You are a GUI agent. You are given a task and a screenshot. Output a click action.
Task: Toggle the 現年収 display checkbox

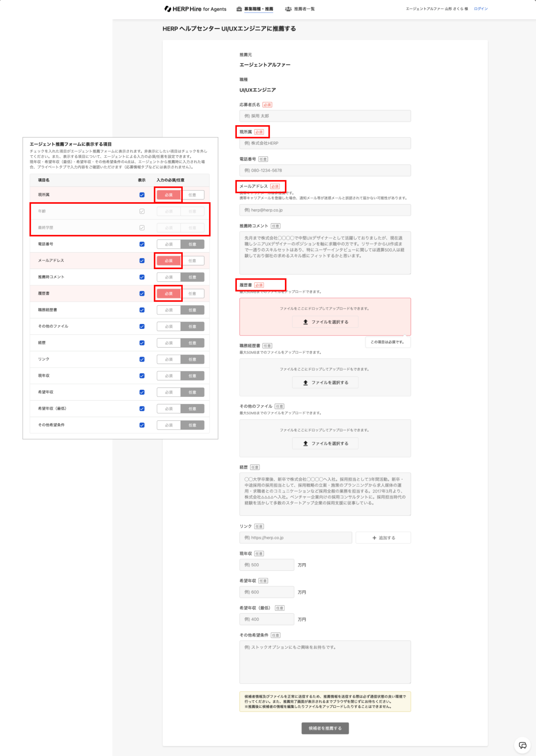[x=142, y=376]
